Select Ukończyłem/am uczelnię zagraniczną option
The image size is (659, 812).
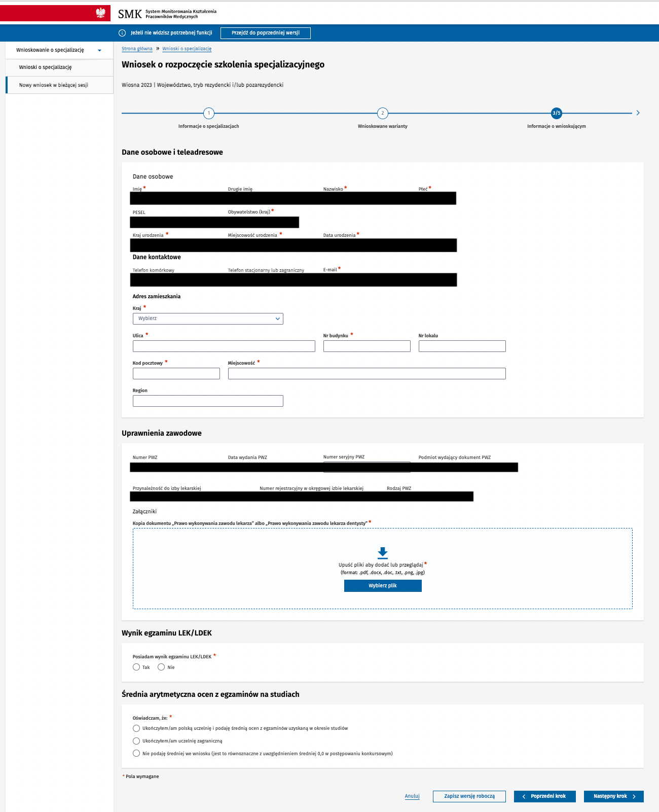tap(136, 741)
